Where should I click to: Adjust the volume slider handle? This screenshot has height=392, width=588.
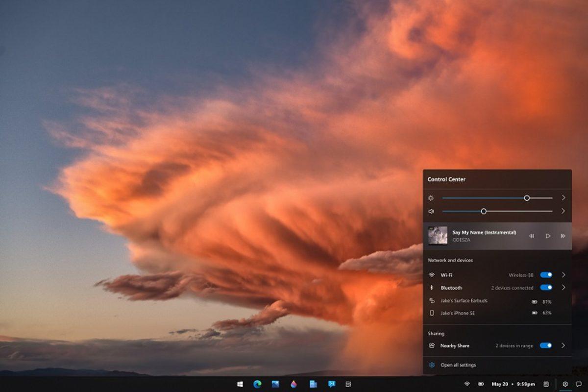coord(484,211)
